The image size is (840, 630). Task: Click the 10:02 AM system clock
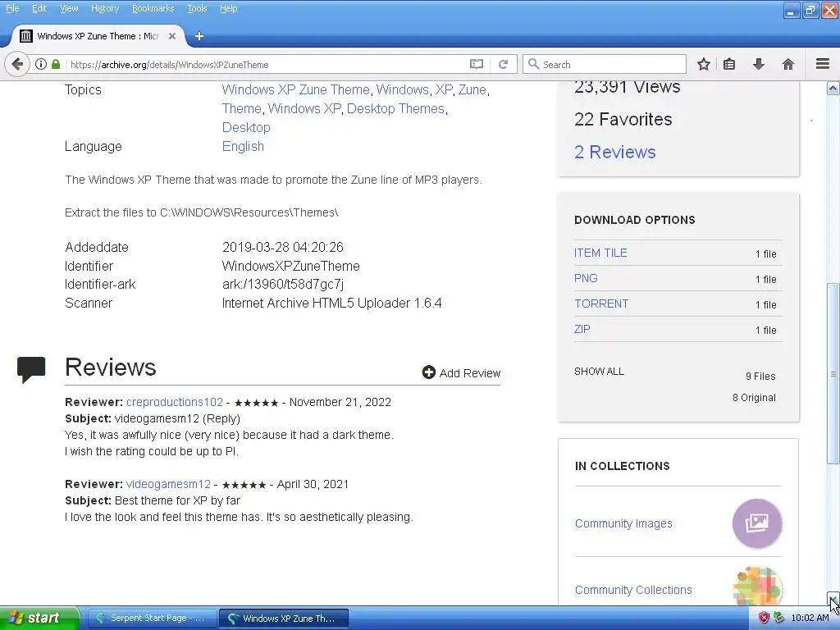tap(810, 619)
